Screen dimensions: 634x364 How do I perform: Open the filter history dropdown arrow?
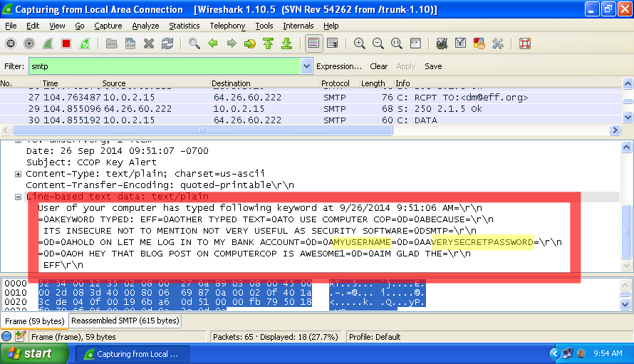point(306,66)
